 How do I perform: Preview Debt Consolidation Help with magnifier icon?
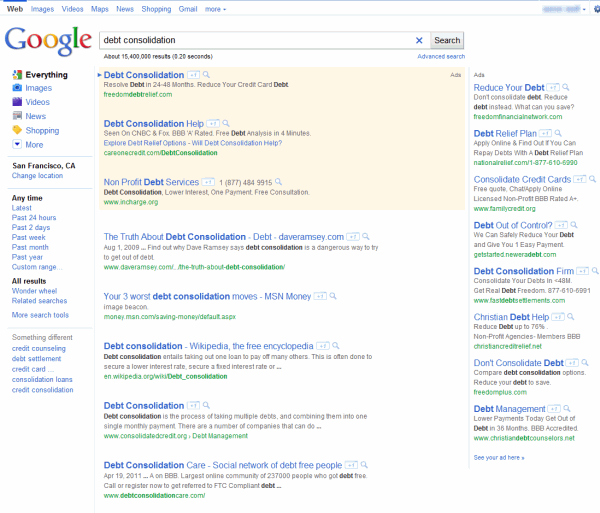click(226, 123)
